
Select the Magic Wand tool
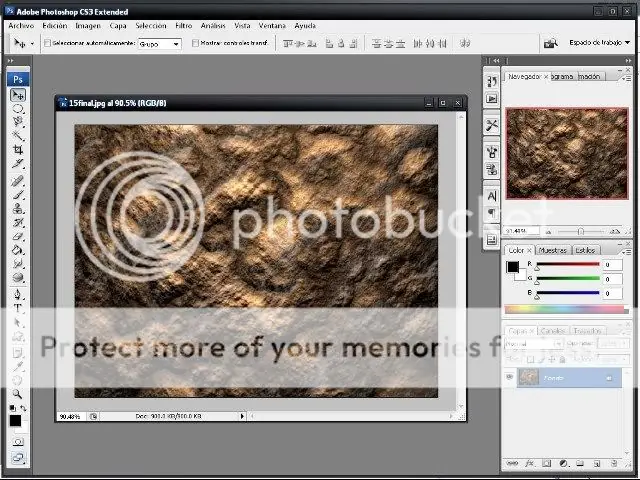click(x=18, y=136)
